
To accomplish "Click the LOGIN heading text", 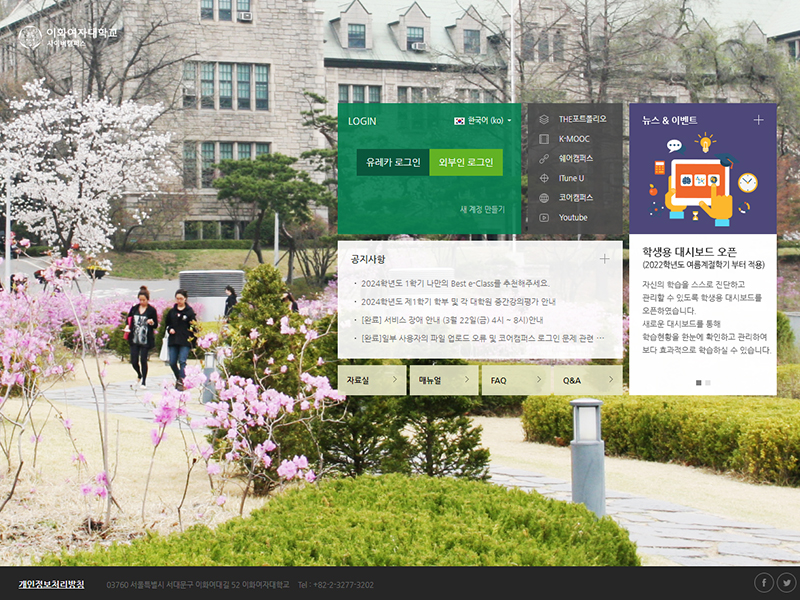I will 362,121.
